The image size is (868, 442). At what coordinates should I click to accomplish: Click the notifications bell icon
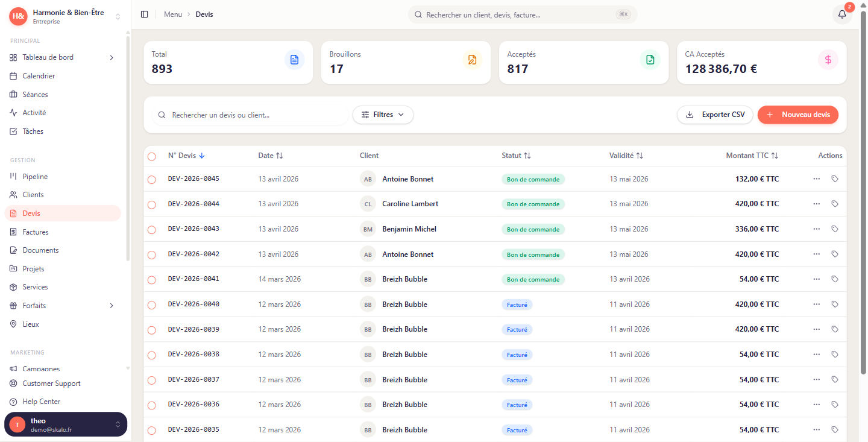(842, 14)
